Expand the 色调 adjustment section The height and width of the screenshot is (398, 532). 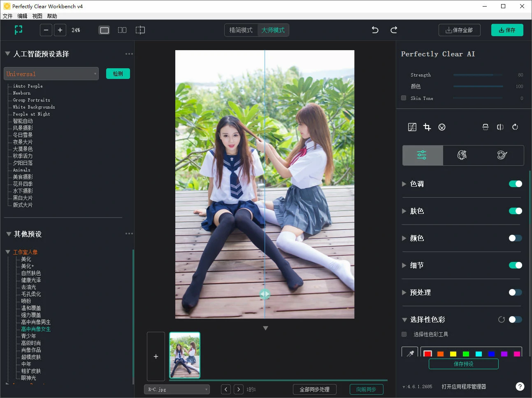(404, 184)
